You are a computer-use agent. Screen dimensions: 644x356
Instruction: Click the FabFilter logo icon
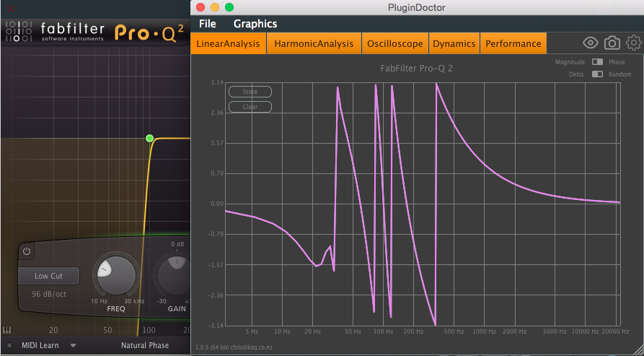(x=18, y=32)
